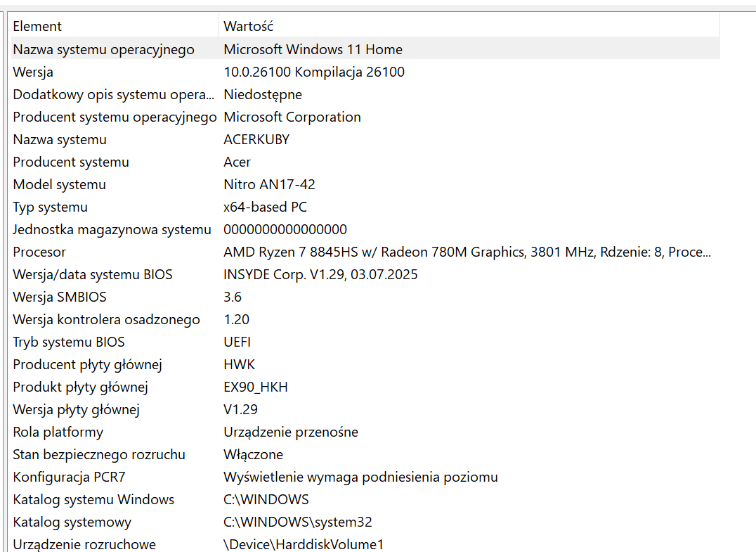Click the C:\WINDOWS value

[x=266, y=500]
